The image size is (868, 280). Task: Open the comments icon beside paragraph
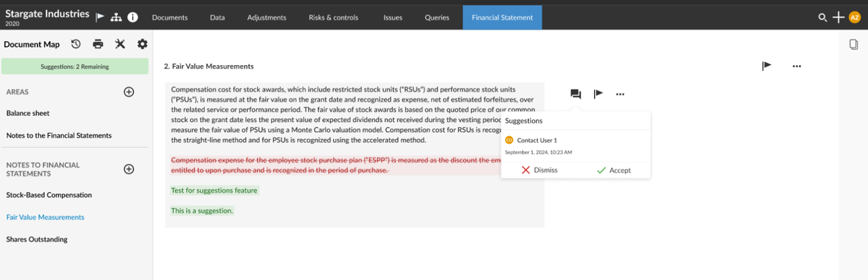pyautogui.click(x=576, y=94)
